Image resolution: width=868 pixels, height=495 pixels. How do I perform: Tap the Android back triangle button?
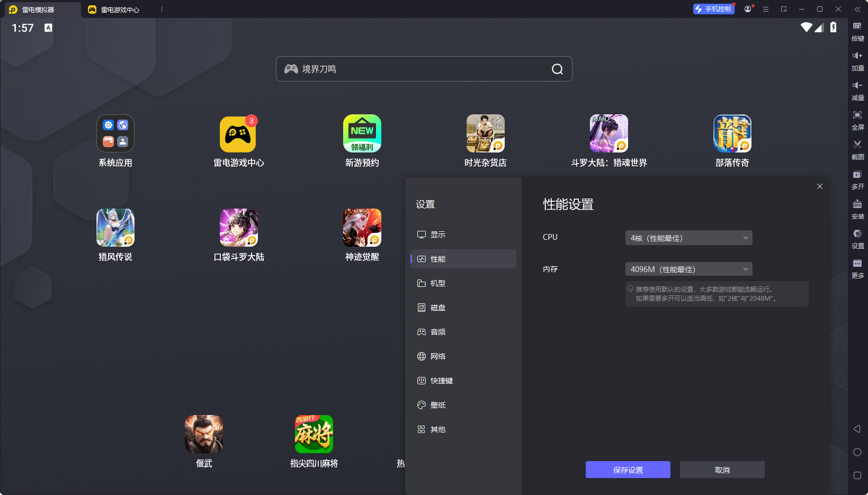[x=857, y=429]
